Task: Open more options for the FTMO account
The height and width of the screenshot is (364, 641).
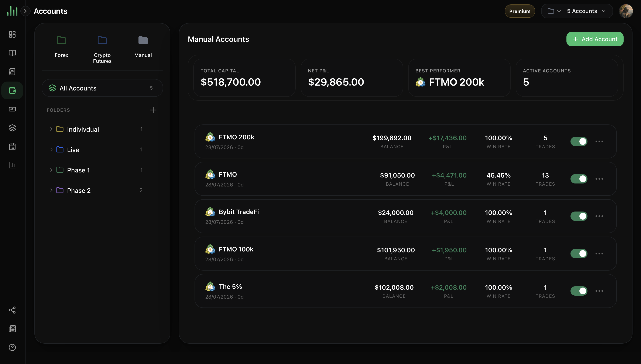Action: (599, 179)
